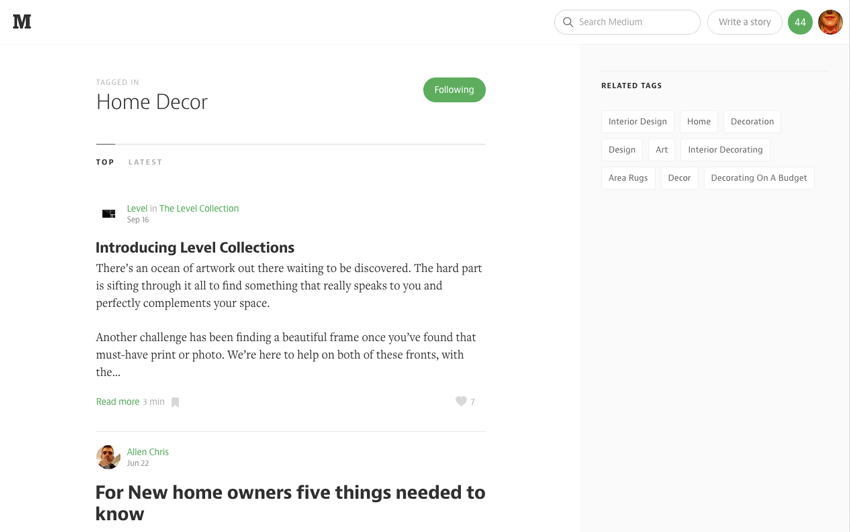
Task: Like the story with heart icon
Action: (461, 401)
